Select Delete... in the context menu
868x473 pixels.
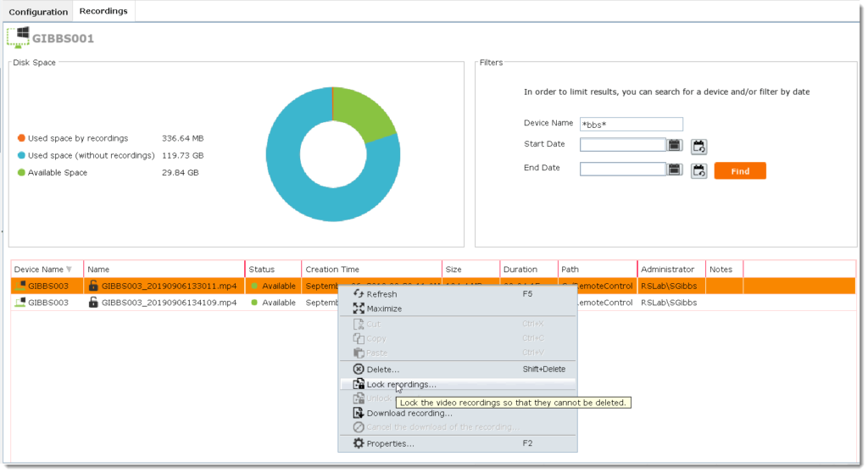click(382, 370)
